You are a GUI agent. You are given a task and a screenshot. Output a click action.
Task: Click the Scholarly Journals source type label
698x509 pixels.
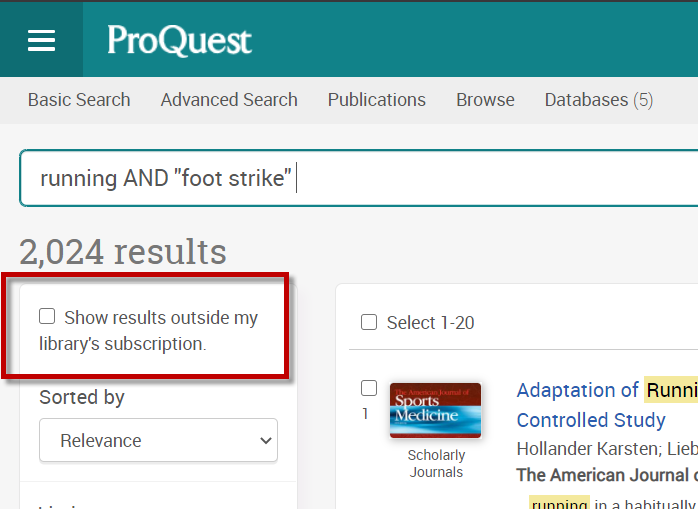pos(436,463)
